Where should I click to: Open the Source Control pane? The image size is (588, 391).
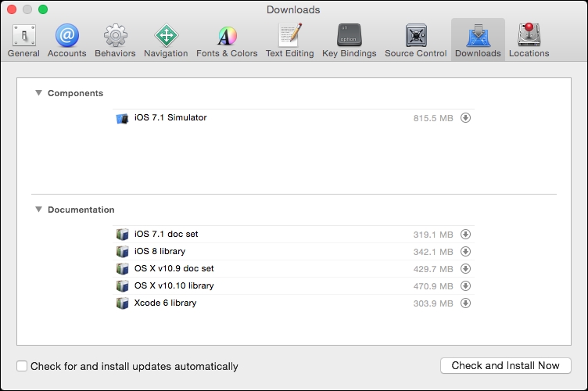coord(415,41)
